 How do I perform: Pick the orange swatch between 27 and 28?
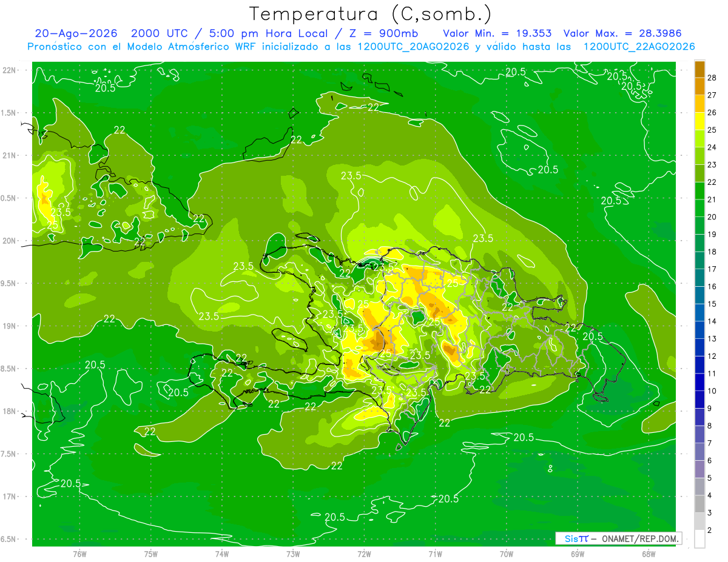point(699,87)
